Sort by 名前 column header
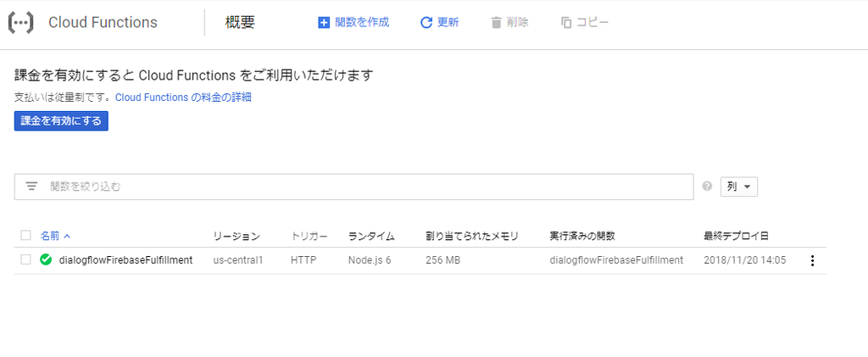 click(49, 237)
